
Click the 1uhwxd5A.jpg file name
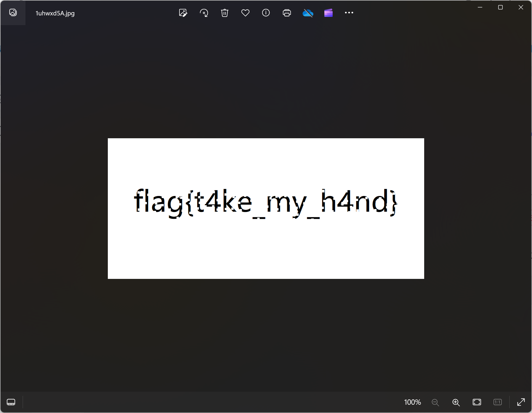[55, 13]
